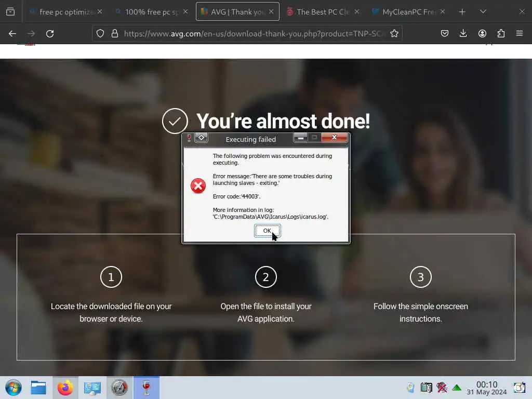Click the first light-blue tray icon
The image size is (532, 399).
[x=410, y=388]
